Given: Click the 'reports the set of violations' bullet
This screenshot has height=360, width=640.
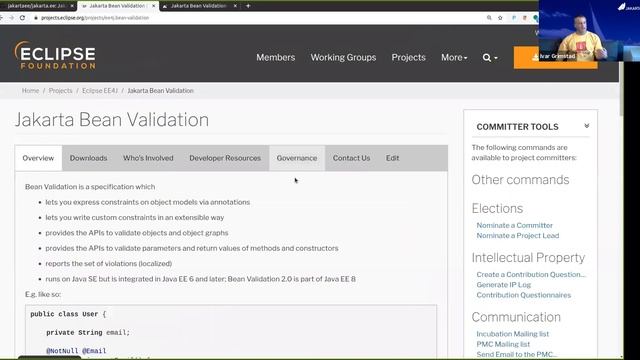Looking at the screenshot, I should coord(109,264).
